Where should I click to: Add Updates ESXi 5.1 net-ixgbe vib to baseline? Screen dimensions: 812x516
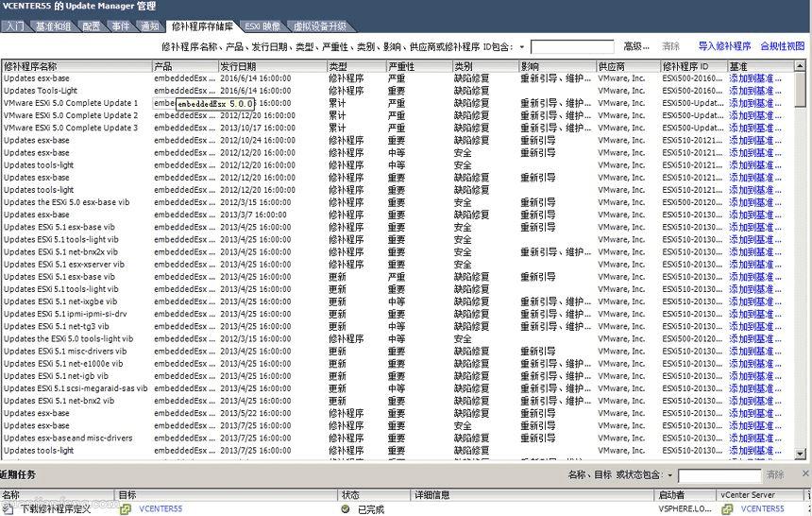[x=755, y=301]
